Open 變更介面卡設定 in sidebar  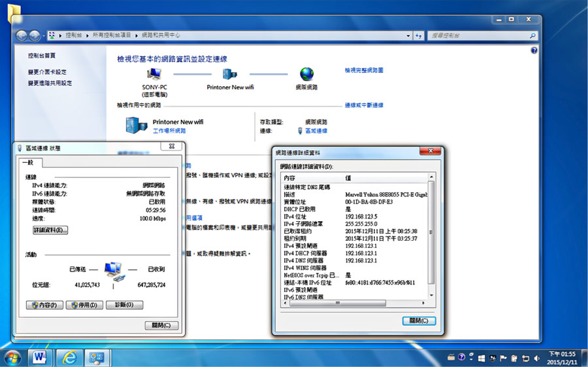click(x=47, y=72)
